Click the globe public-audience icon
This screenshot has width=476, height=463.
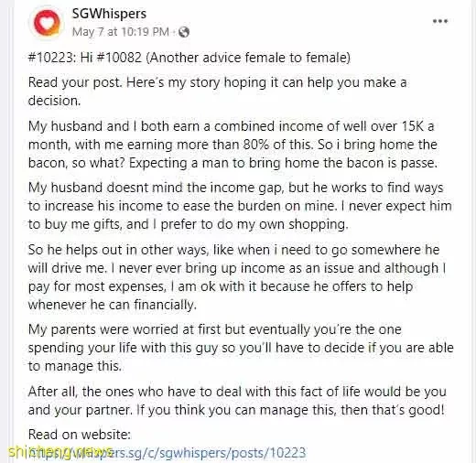click(x=184, y=32)
